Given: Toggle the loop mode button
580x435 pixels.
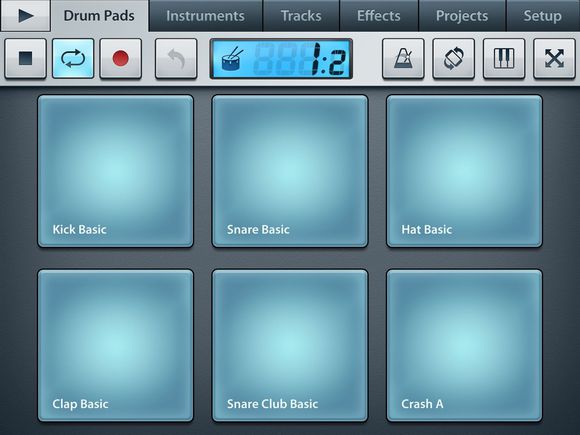Looking at the screenshot, I should [x=73, y=58].
